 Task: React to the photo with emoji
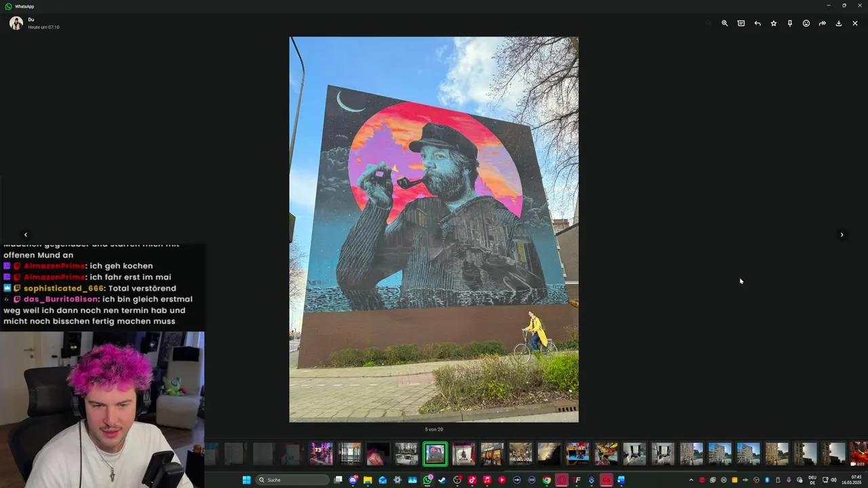coord(806,23)
